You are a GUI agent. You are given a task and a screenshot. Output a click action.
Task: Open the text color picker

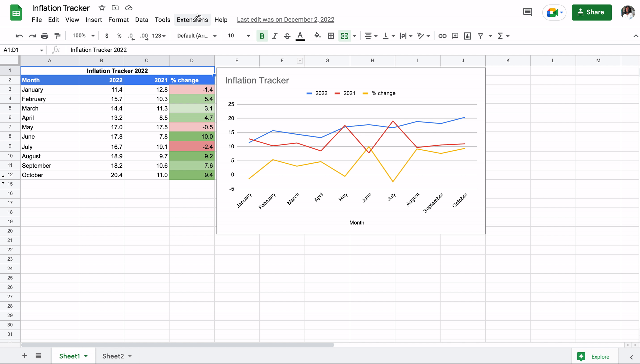[x=300, y=36]
